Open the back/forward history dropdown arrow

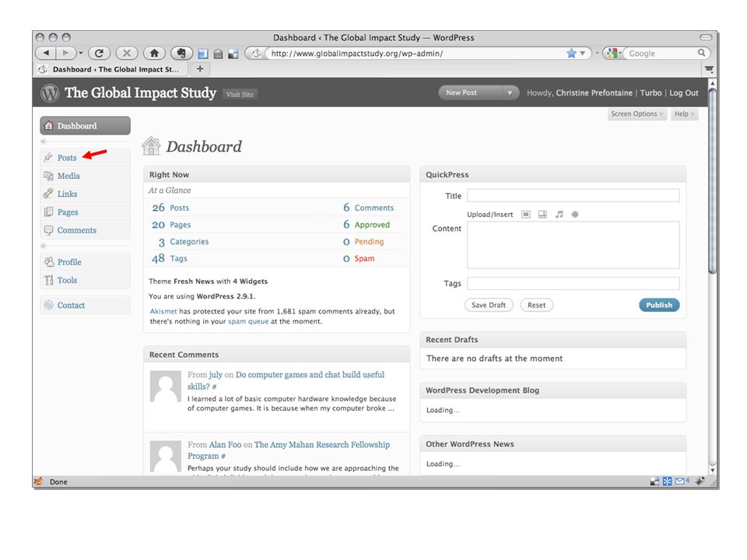coord(80,53)
